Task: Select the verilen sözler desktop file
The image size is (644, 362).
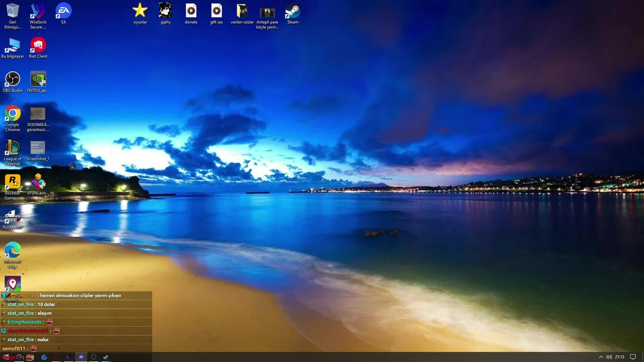Action: coord(242,14)
